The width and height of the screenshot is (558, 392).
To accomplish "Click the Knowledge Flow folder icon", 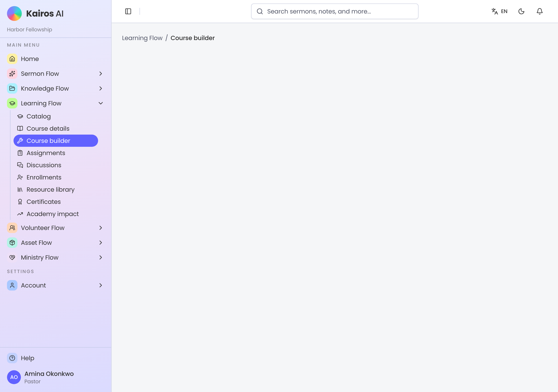I will click(12, 88).
